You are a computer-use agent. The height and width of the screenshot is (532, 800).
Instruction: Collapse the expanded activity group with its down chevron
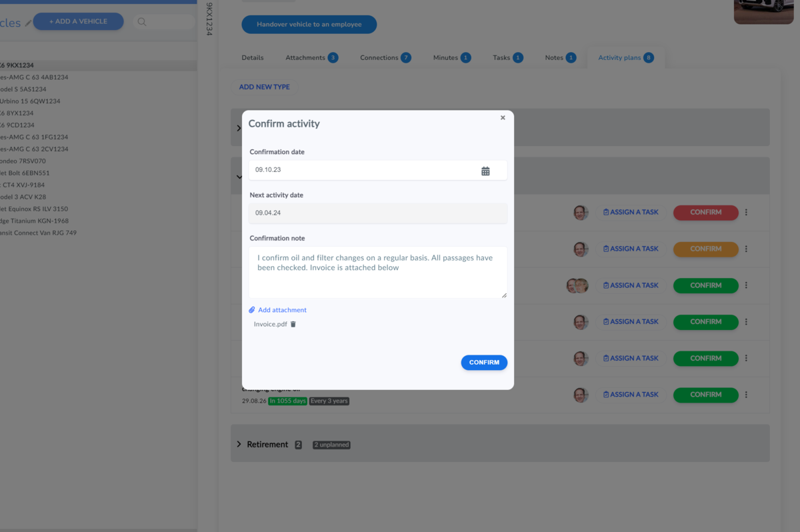(x=239, y=177)
